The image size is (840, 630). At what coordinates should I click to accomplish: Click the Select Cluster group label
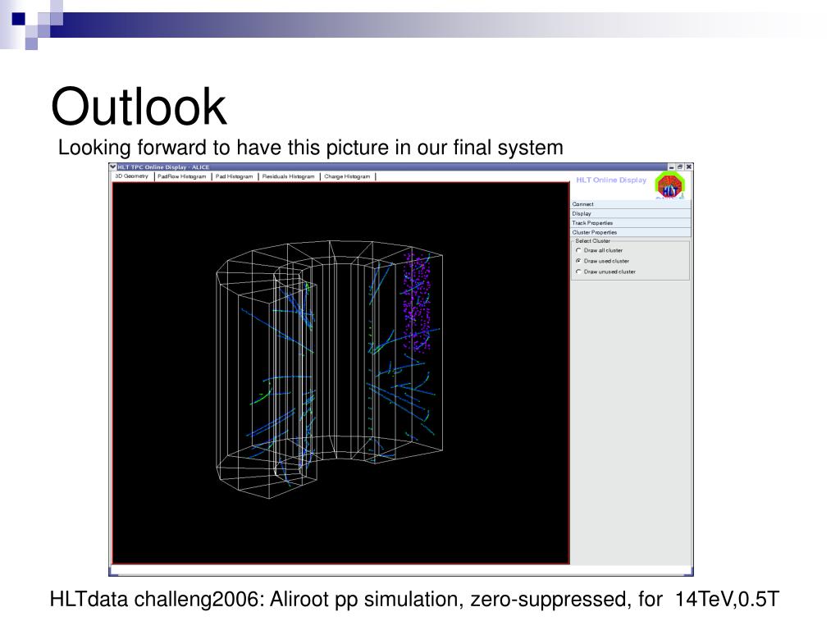tap(592, 241)
